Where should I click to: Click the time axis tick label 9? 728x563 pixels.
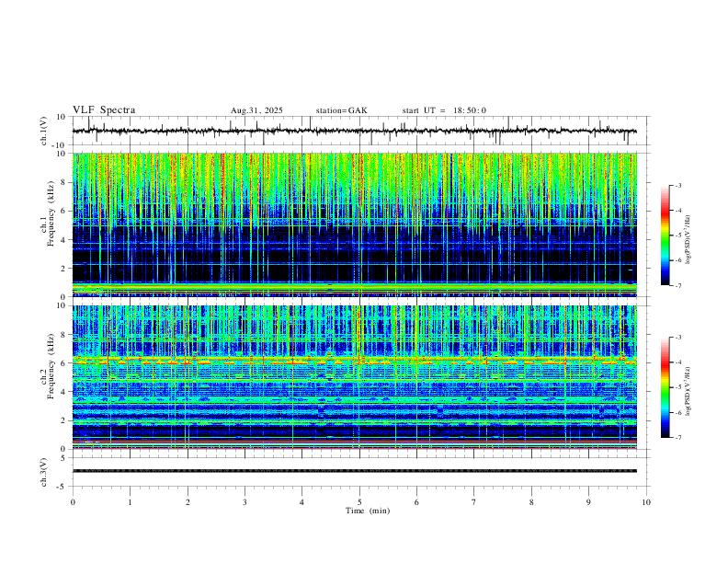click(x=588, y=502)
